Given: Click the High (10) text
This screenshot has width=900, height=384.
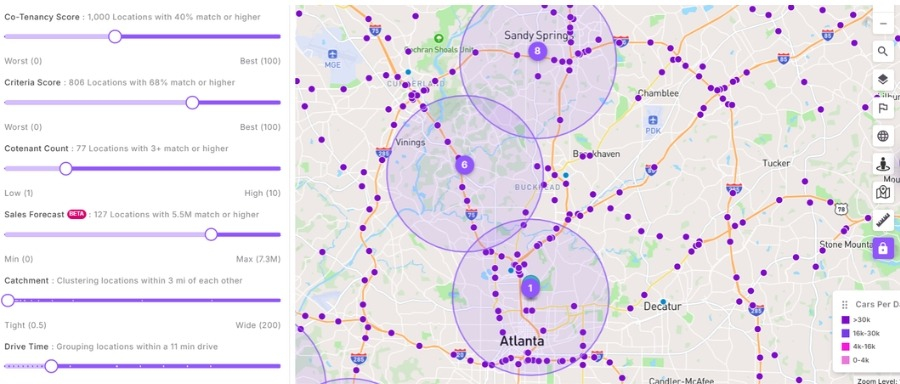Looking at the screenshot, I should click(262, 193).
